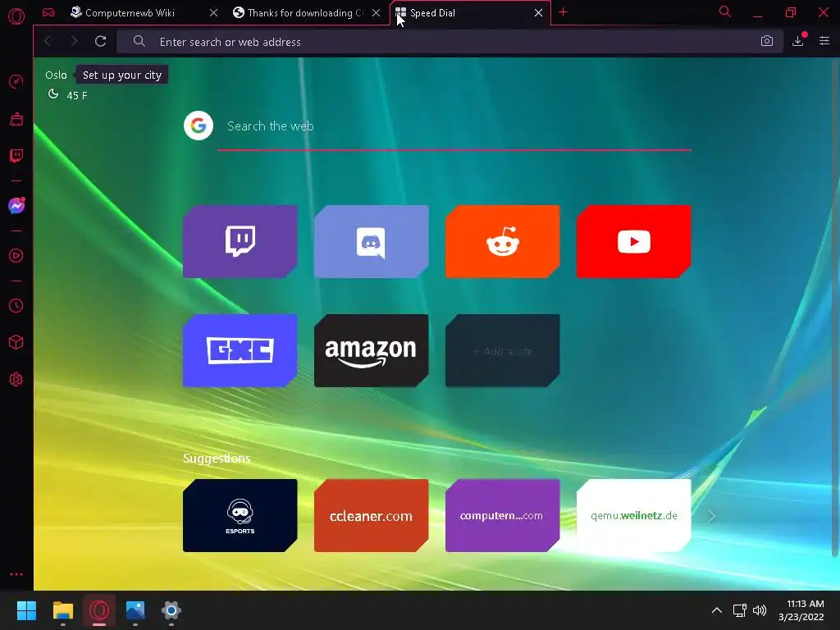Show next suggestions with right chevron
840x630 pixels.
tap(711, 516)
